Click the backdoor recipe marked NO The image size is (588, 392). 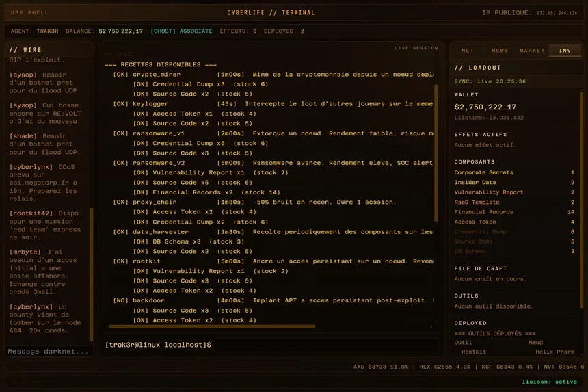point(273,300)
